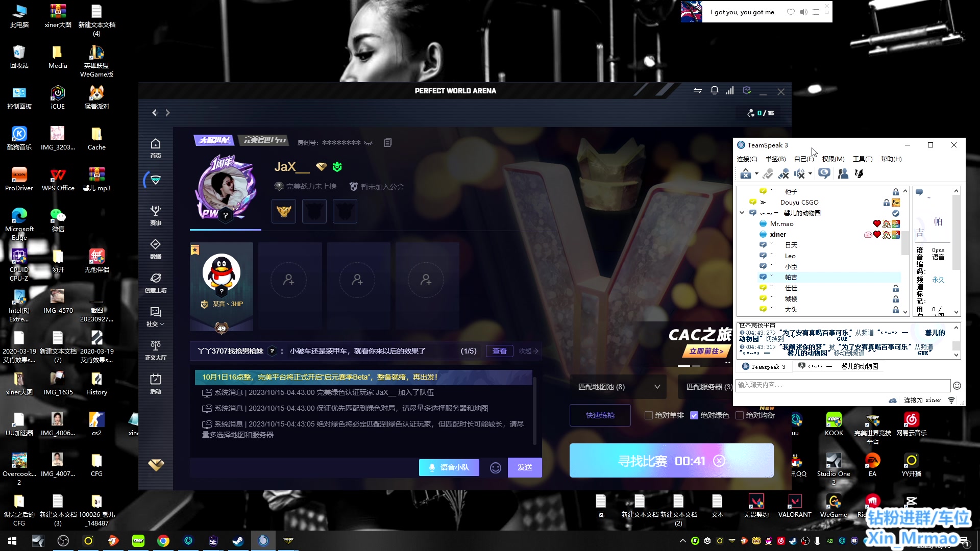Open the 数据 stats section in sidebar

coord(156,249)
